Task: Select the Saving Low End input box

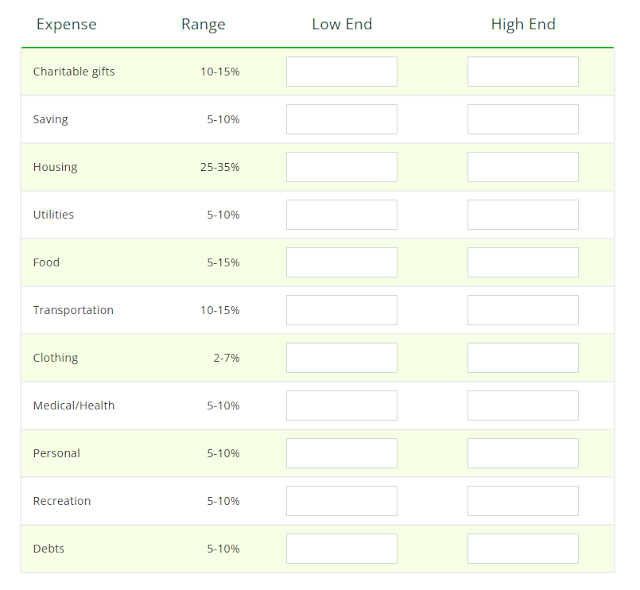Action: (342, 119)
